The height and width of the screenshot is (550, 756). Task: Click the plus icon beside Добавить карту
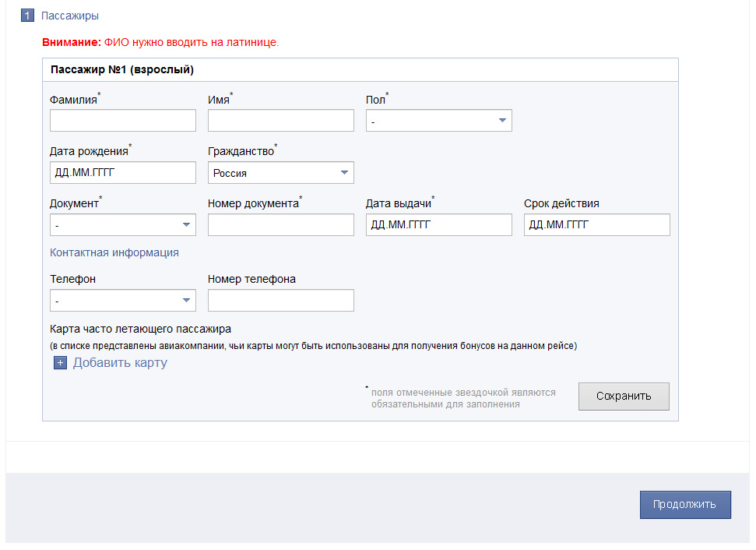[61, 363]
